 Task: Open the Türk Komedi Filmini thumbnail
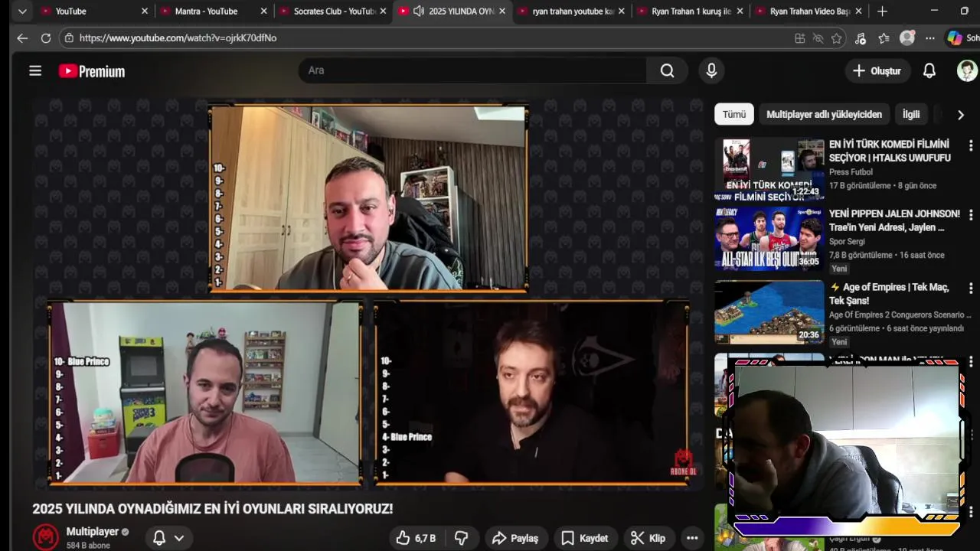769,169
